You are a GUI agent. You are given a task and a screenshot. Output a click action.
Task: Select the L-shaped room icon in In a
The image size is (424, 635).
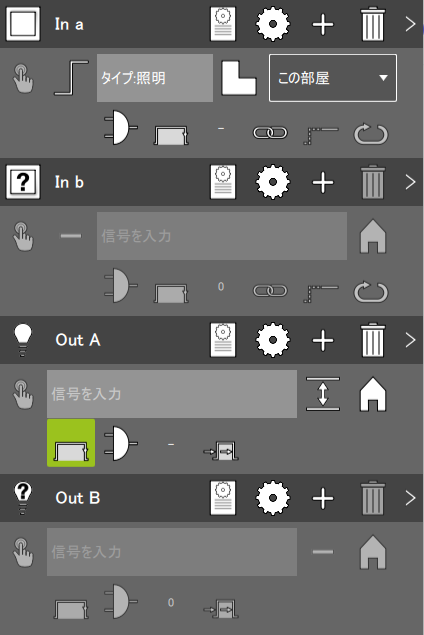[239, 78]
